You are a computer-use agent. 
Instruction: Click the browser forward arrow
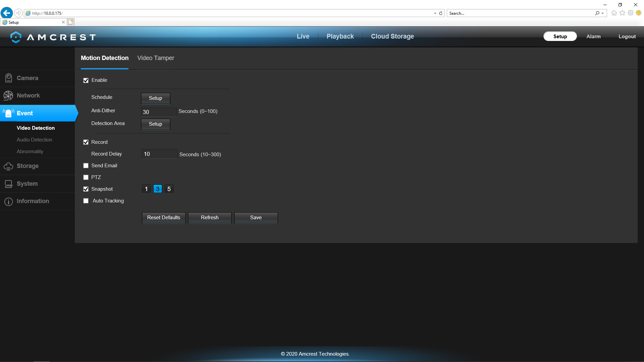point(18,13)
